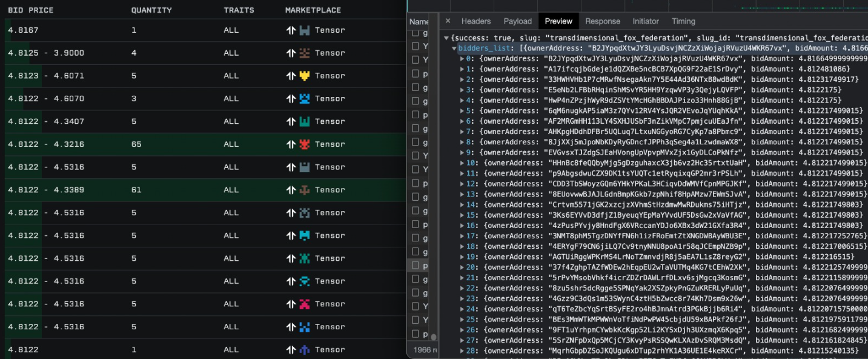Close the request details panel with the X

tap(448, 21)
